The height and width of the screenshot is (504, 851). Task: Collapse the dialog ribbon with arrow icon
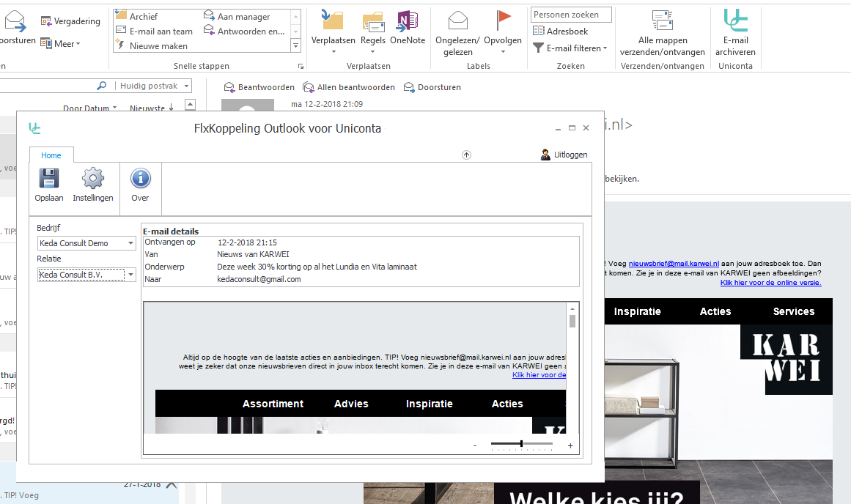[x=466, y=155]
